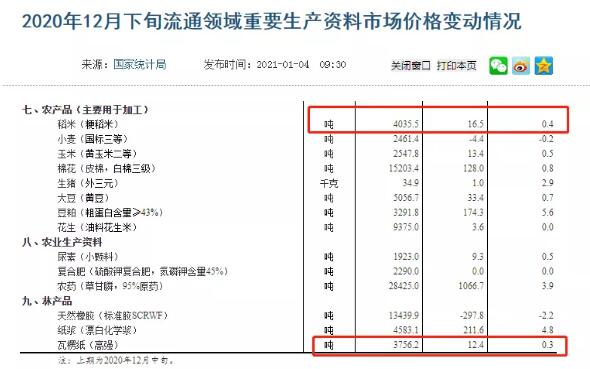The height and width of the screenshot is (369, 590).
Task: Click the 七、农产品 section heading
Action: (86, 110)
